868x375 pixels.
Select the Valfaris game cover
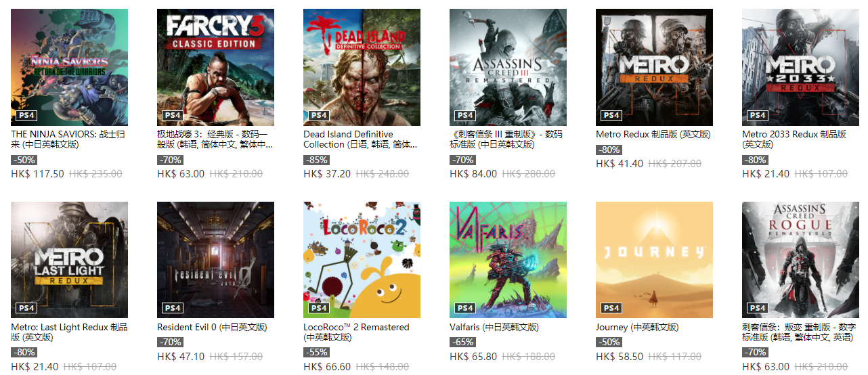[x=508, y=260]
